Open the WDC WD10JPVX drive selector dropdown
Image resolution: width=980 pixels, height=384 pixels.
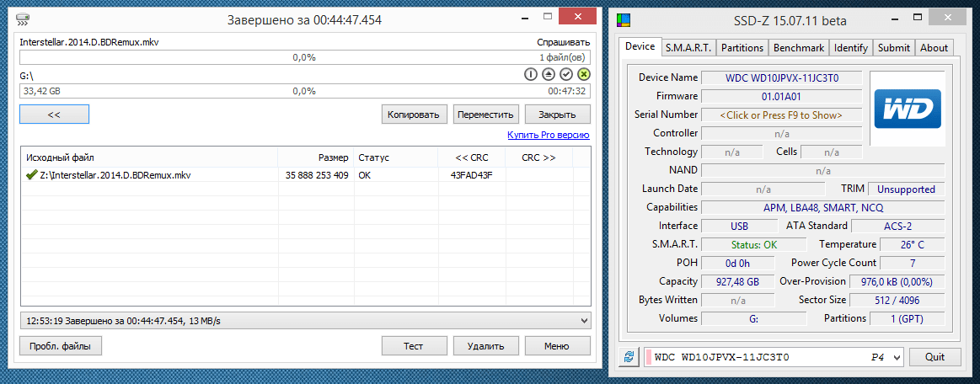pos(896,357)
